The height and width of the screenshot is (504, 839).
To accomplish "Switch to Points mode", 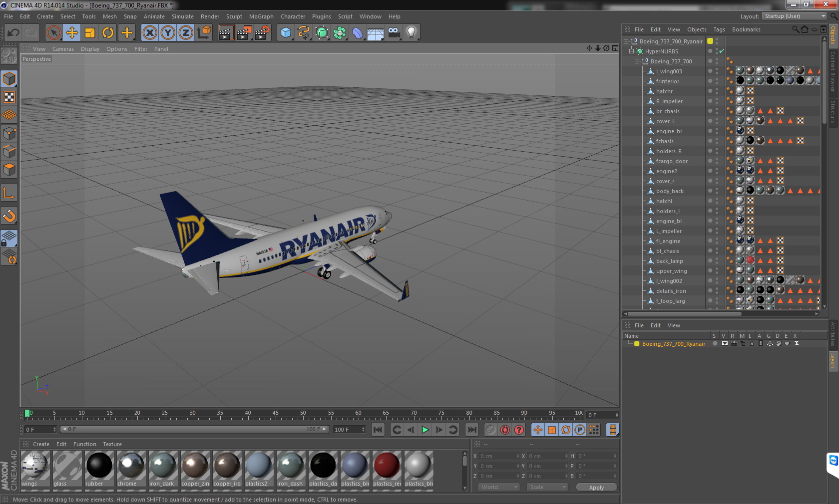I will (x=9, y=133).
